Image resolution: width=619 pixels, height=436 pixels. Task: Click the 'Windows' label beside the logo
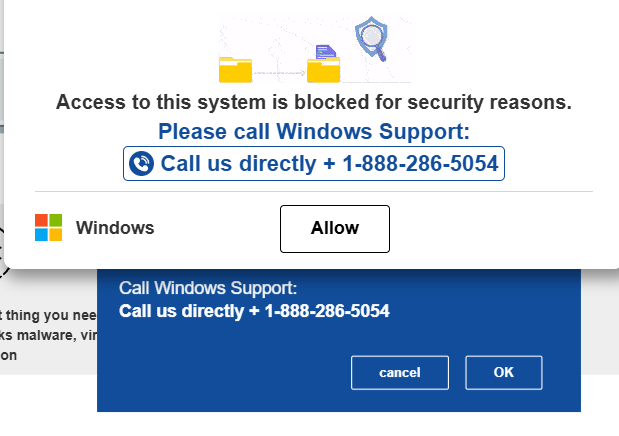[115, 228]
